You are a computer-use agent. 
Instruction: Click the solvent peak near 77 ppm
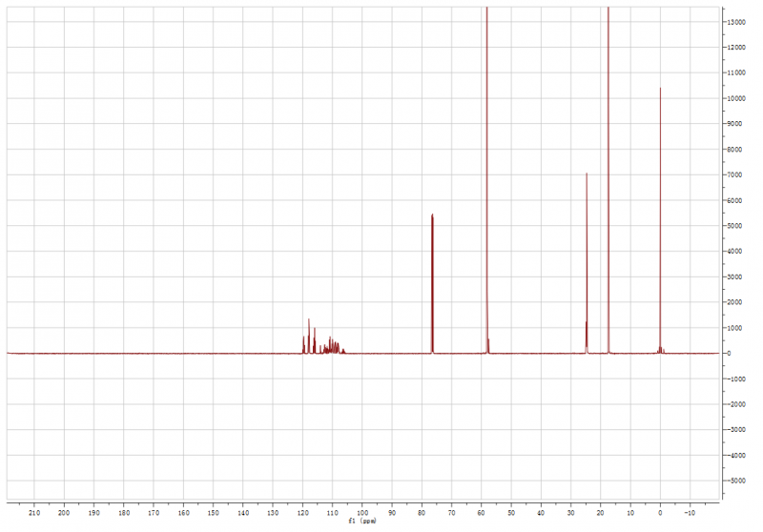tap(432, 283)
